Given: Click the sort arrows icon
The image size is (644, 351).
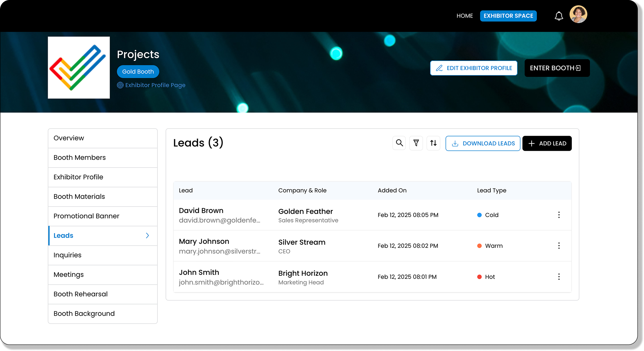Looking at the screenshot, I should click(433, 143).
